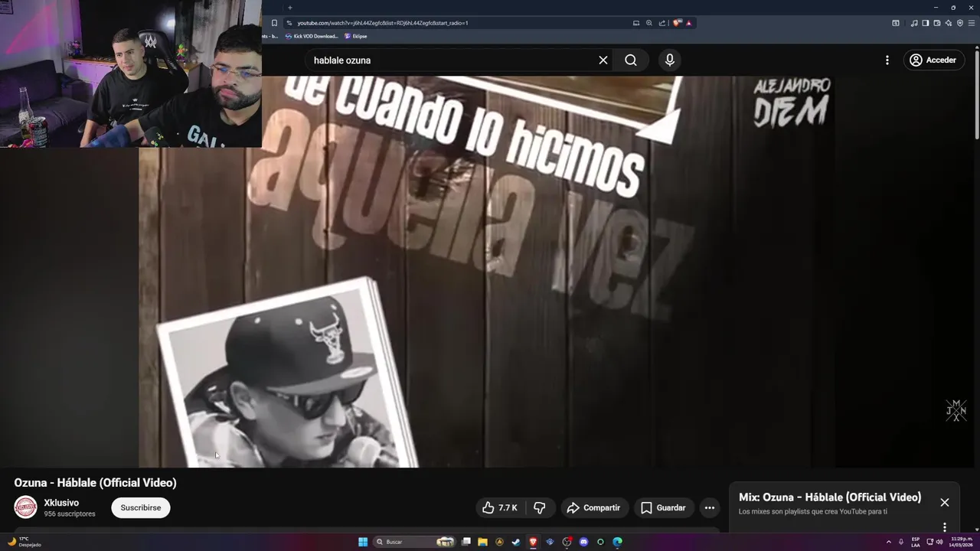Open Leo AI sparkle icon in toolbar
Viewport: 980px width, 551px height.
click(949, 23)
